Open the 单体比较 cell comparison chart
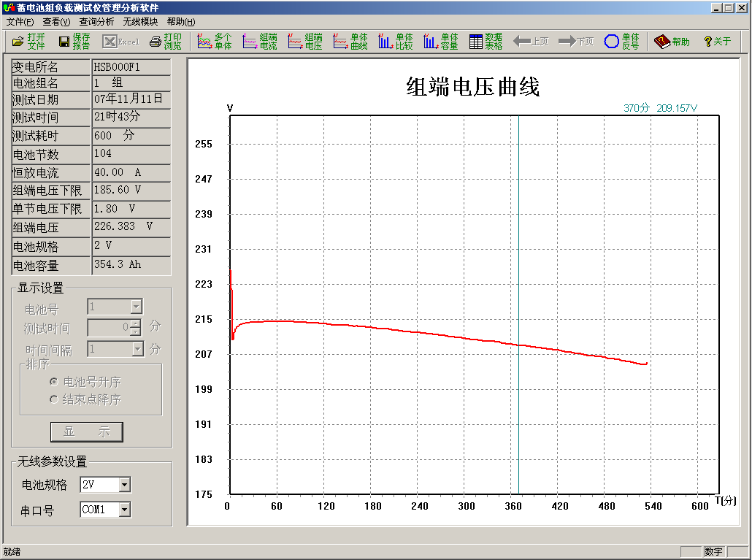The height and width of the screenshot is (560, 752). [396, 42]
